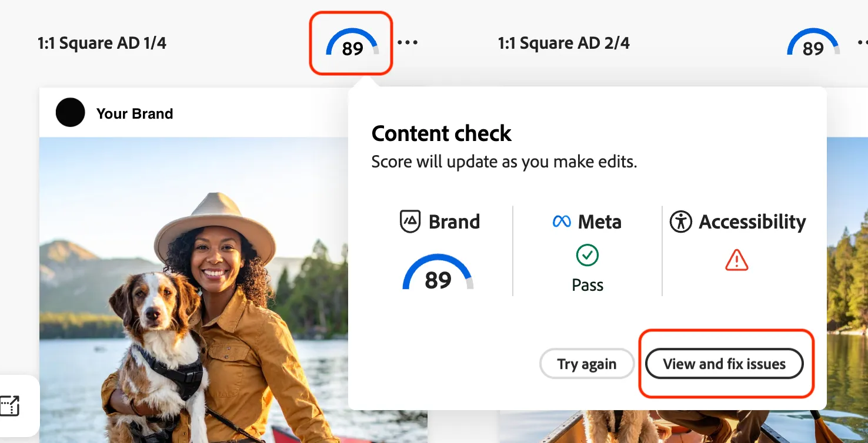Click the Brand shield icon in Content check

(410, 221)
